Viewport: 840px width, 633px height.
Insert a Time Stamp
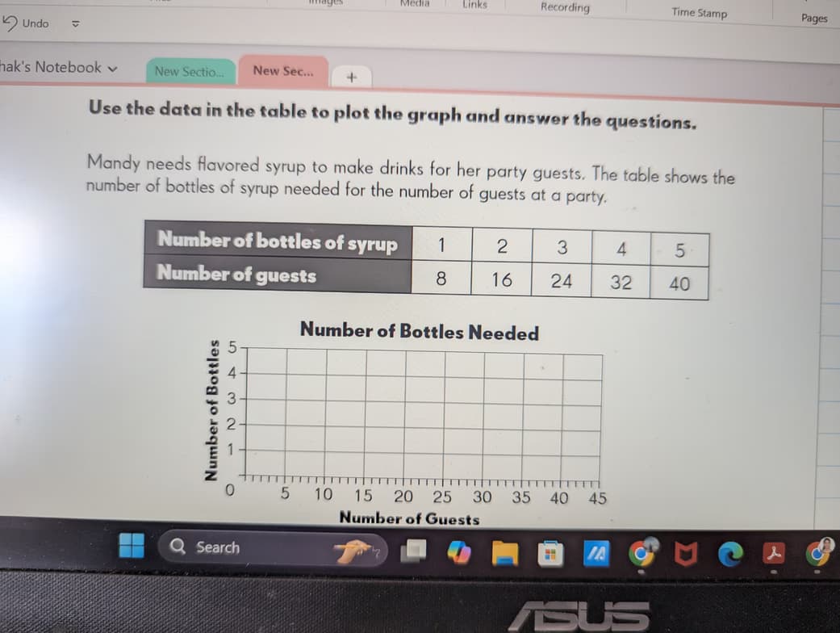(x=699, y=13)
